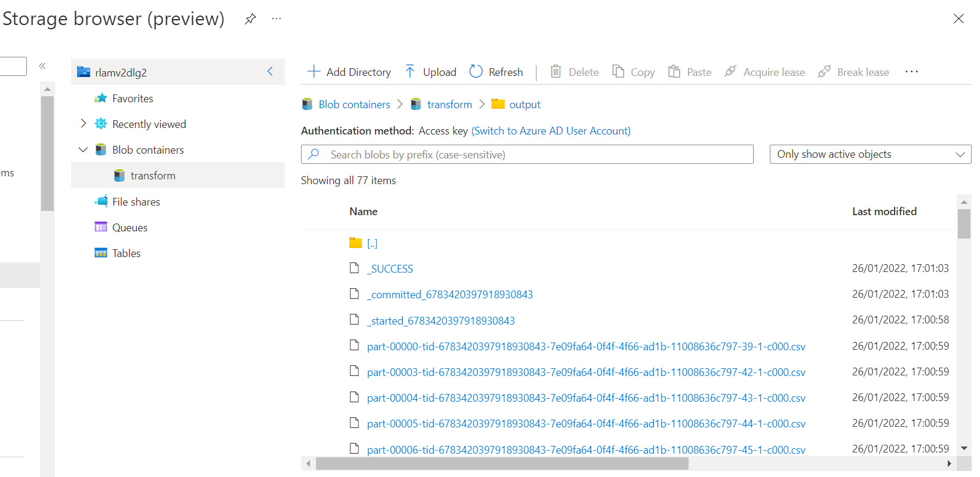Click the Showing all 77 items text
The image size is (980, 477).
coord(348,181)
